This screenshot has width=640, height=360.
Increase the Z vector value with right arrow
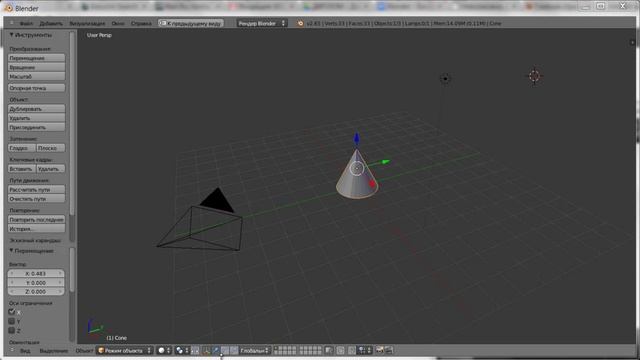click(60, 291)
